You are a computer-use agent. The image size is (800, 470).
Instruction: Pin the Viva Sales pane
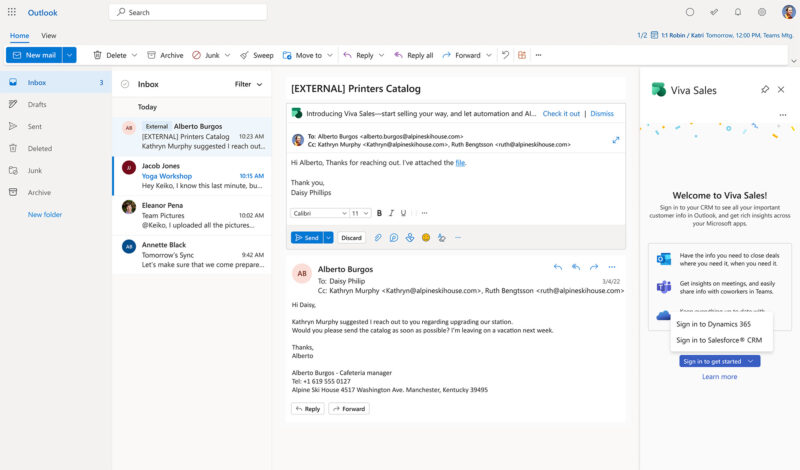tap(765, 90)
